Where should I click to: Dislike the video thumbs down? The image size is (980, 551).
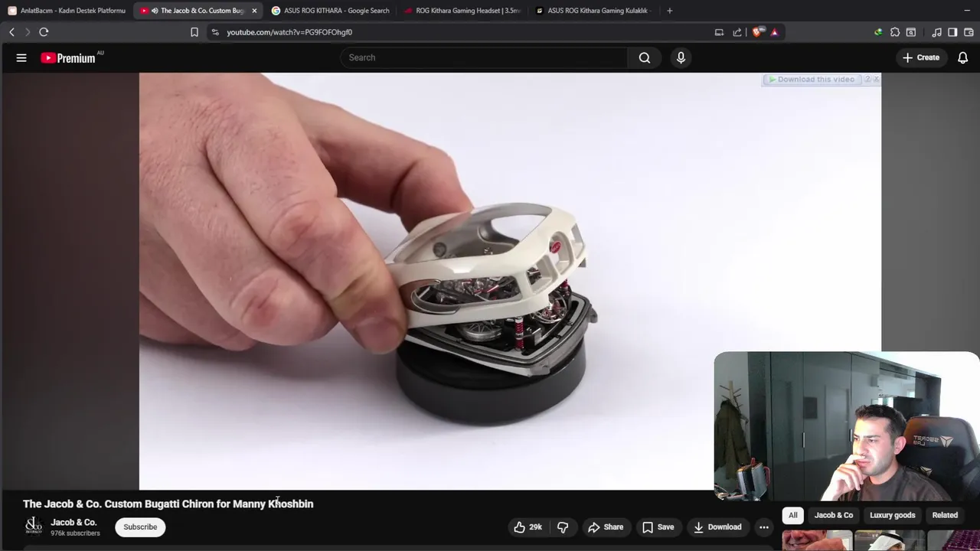563,527
